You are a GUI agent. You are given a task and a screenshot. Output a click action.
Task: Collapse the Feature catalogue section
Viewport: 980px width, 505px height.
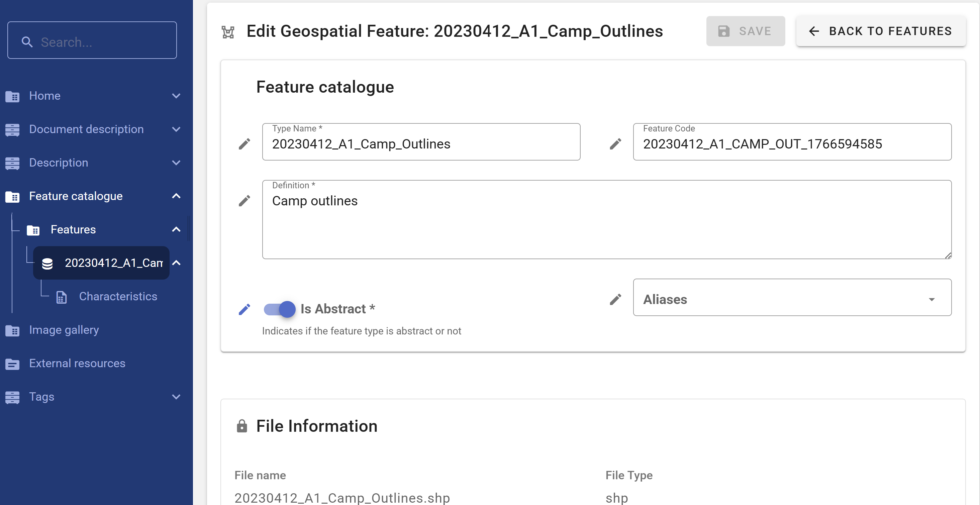[176, 196]
